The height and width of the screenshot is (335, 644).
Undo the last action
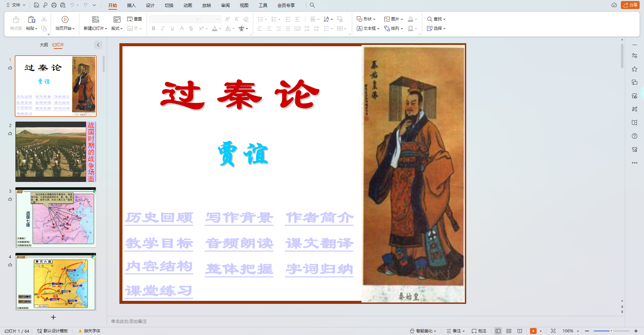(72, 5)
